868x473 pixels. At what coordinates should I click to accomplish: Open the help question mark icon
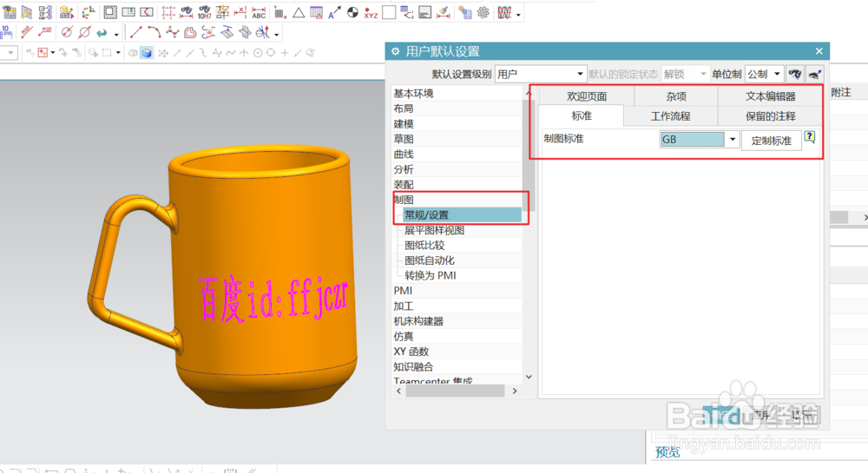click(x=809, y=136)
